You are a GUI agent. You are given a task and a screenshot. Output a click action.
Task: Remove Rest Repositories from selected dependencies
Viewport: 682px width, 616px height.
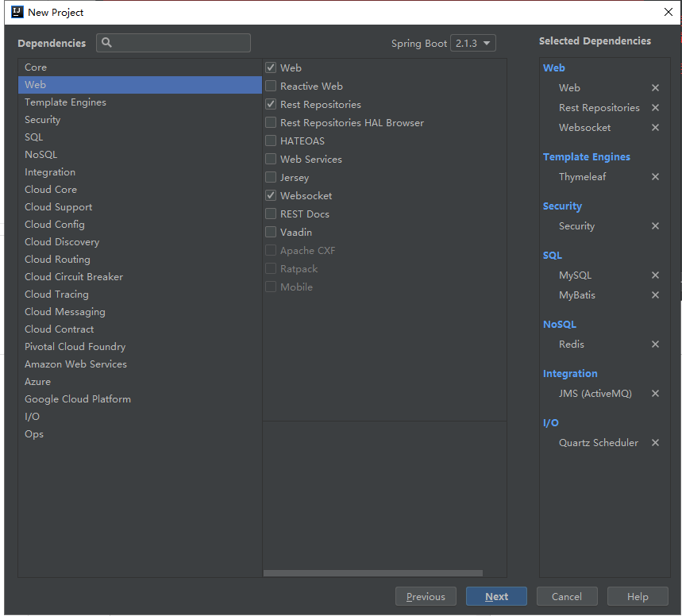coord(655,107)
